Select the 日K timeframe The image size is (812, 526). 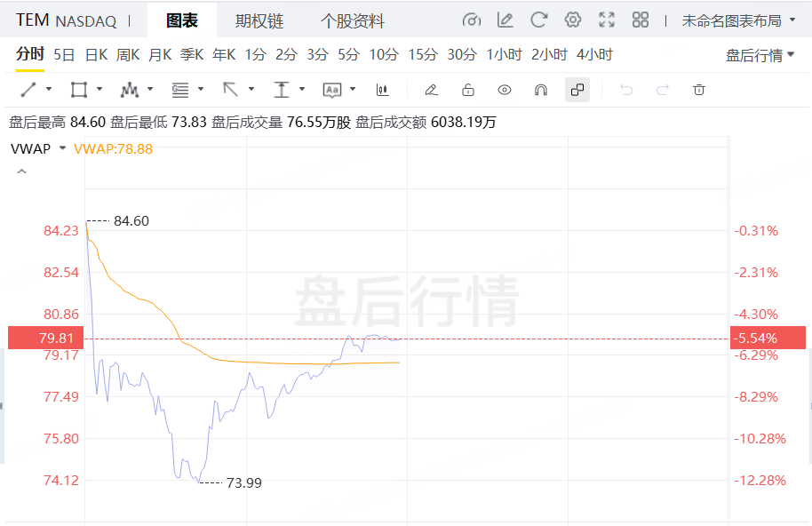96,55
